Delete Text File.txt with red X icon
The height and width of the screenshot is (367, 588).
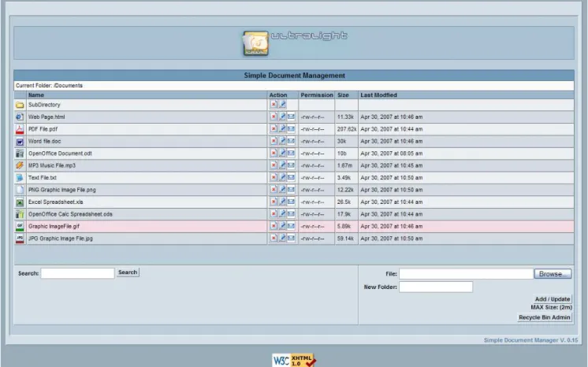[274, 177]
